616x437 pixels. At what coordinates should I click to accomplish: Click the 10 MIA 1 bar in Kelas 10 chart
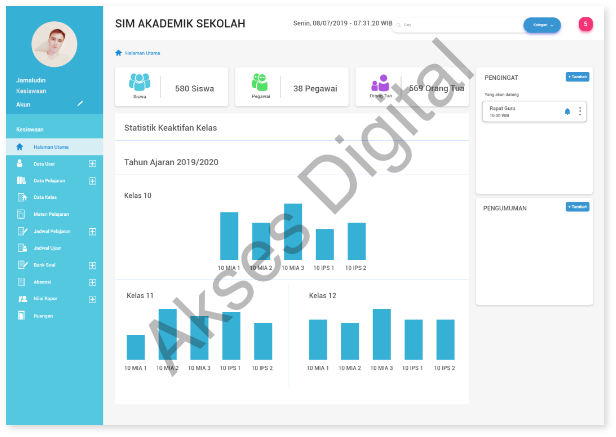[x=229, y=236]
